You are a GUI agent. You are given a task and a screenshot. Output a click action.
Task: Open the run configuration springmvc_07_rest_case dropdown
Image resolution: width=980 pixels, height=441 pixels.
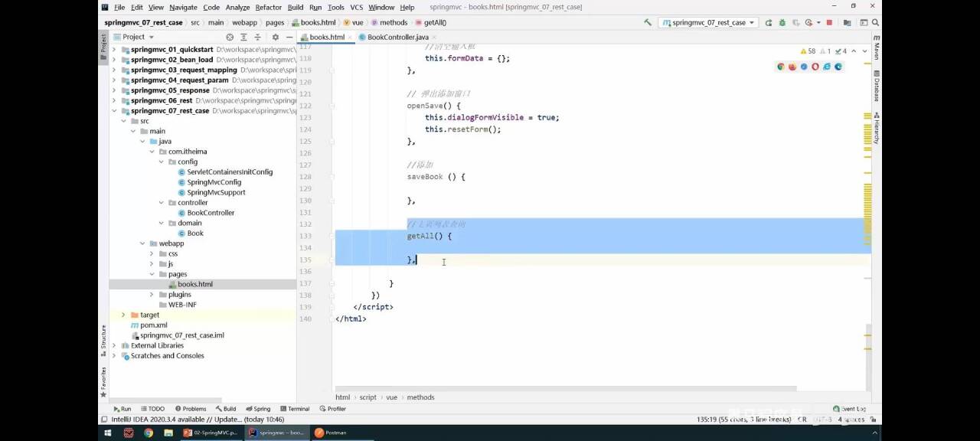pyautogui.click(x=709, y=22)
